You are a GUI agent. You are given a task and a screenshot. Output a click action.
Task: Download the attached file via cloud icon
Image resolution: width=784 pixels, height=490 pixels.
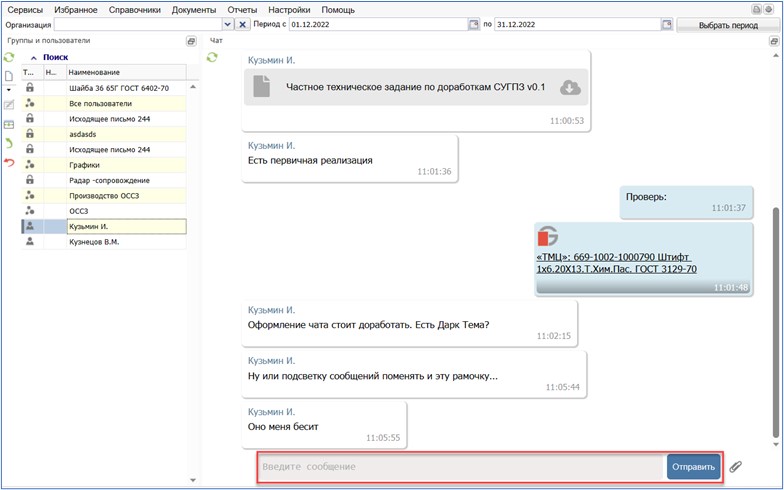[570, 88]
